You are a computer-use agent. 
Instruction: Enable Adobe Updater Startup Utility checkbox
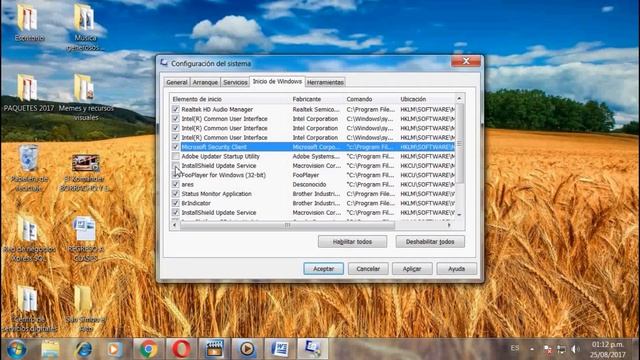[x=176, y=156]
